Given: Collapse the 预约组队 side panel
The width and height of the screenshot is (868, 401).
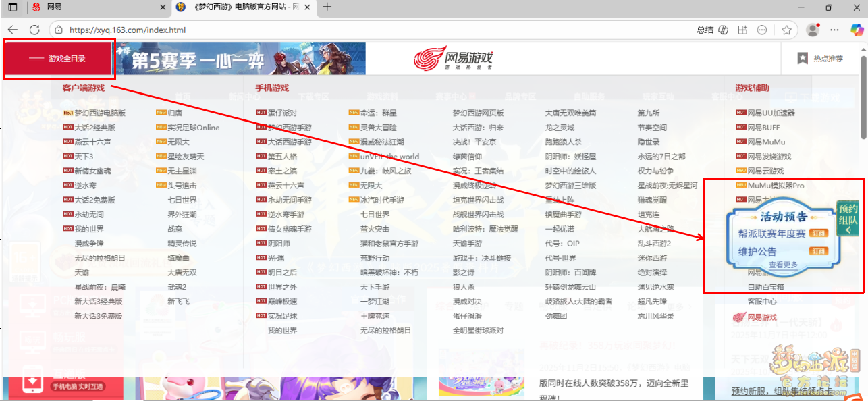Looking at the screenshot, I should click(848, 230).
